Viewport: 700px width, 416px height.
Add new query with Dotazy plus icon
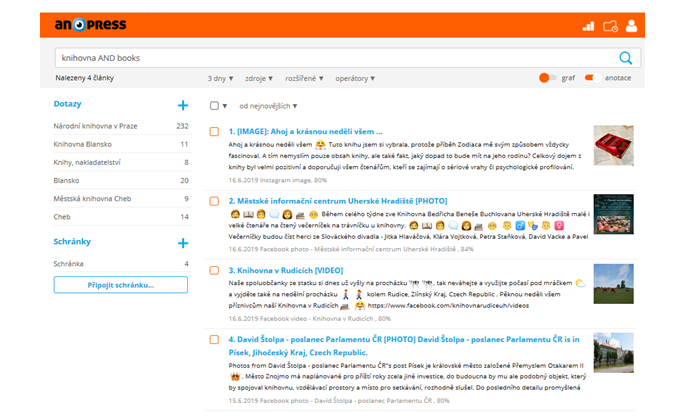(x=182, y=105)
